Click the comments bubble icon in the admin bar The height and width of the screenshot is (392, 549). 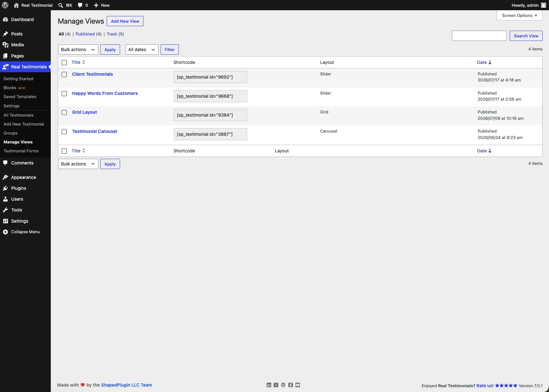click(80, 5)
